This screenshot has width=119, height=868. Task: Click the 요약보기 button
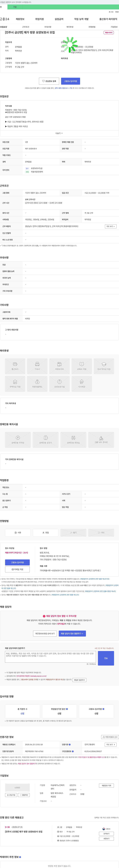[106, 834]
